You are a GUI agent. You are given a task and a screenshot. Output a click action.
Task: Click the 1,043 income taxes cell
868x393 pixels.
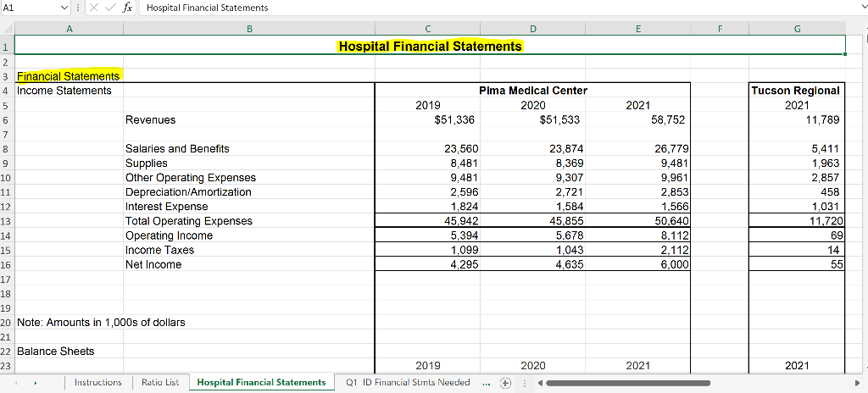pyautogui.click(x=532, y=250)
